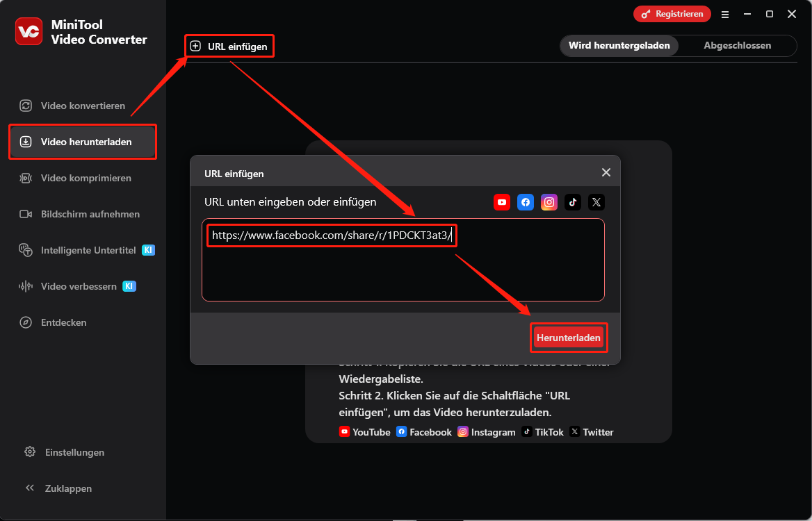Image resolution: width=812 pixels, height=521 pixels.
Task: Switch to the Abgeschlossen tab
Action: coord(737,46)
